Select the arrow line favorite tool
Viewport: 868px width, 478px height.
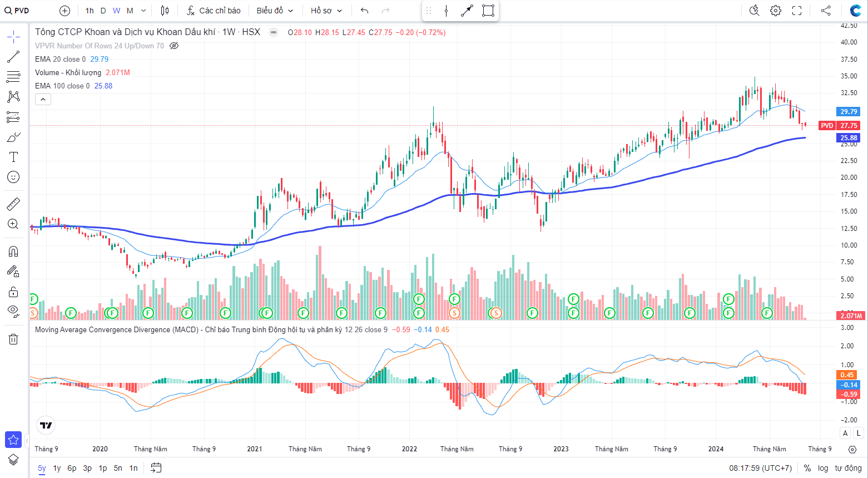467,11
